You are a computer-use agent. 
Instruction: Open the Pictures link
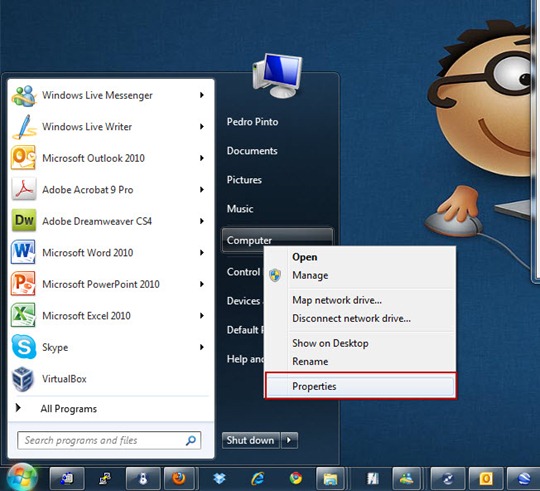click(x=244, y=180)
